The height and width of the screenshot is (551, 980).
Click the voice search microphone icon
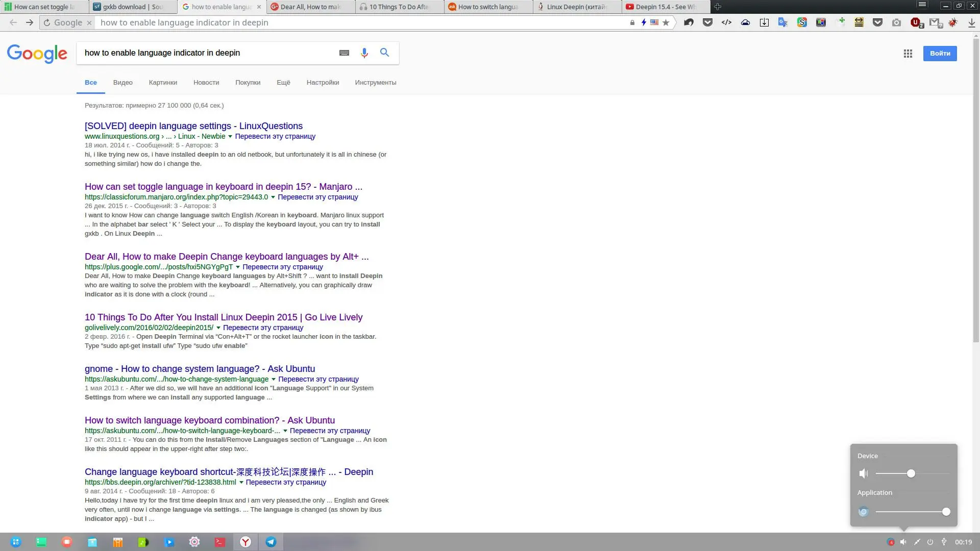click(364, 53)
